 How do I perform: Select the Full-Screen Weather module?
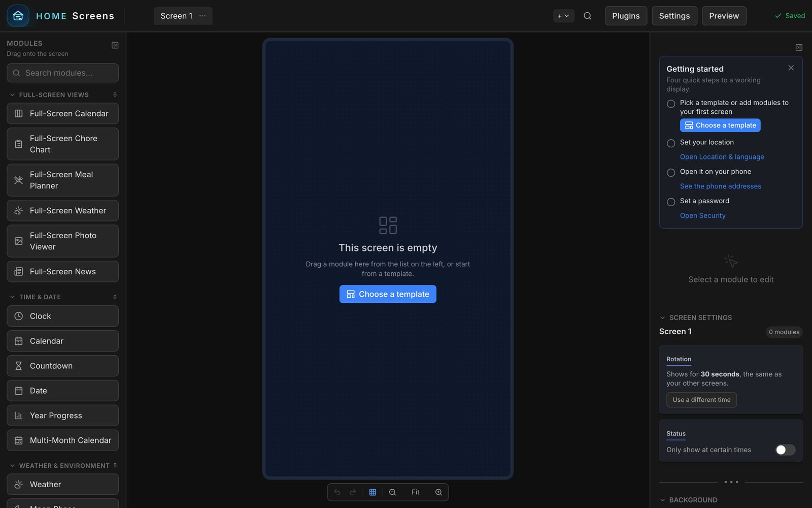[x=63, y=210]
